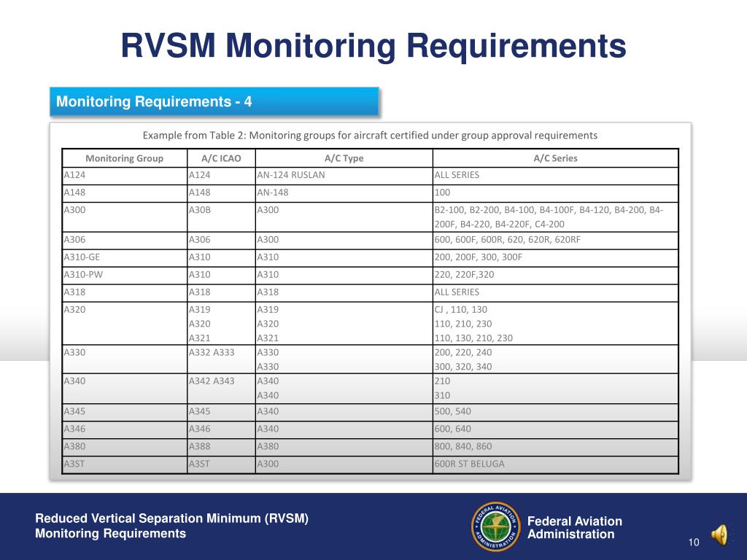Click the 800, 840, 860 series cell
Screen dimensions: 747x560
tap(555, 447)
